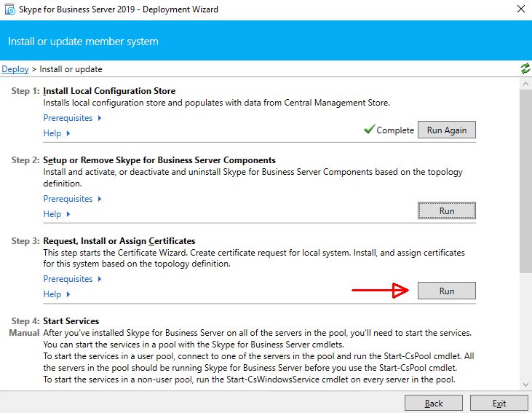Expand Help under Step 1
Screen dimensions: 532x413
point(56,133)
